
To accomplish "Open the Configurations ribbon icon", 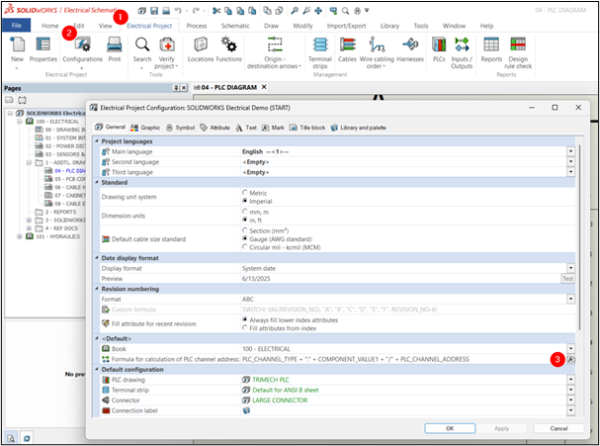I will pos(82,44).
